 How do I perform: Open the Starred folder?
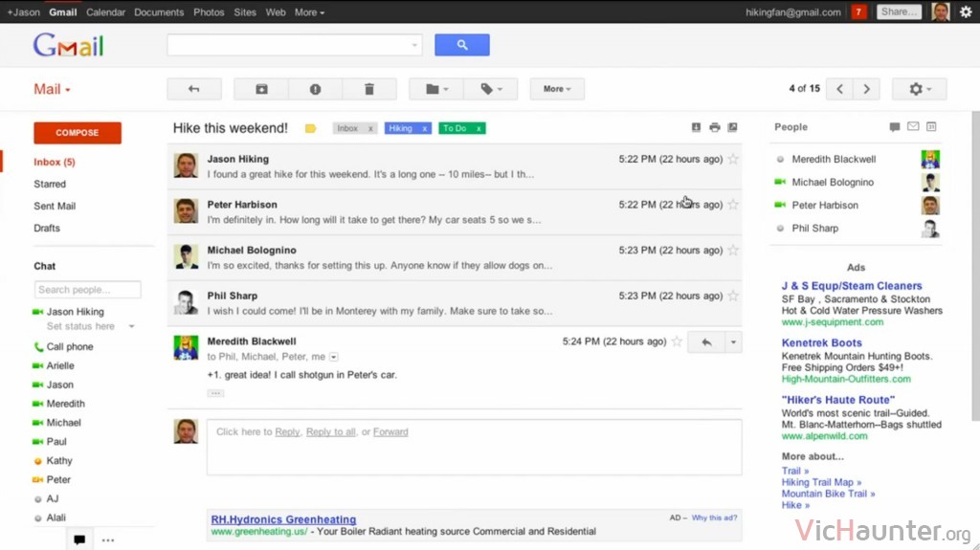tap(50, 185)
